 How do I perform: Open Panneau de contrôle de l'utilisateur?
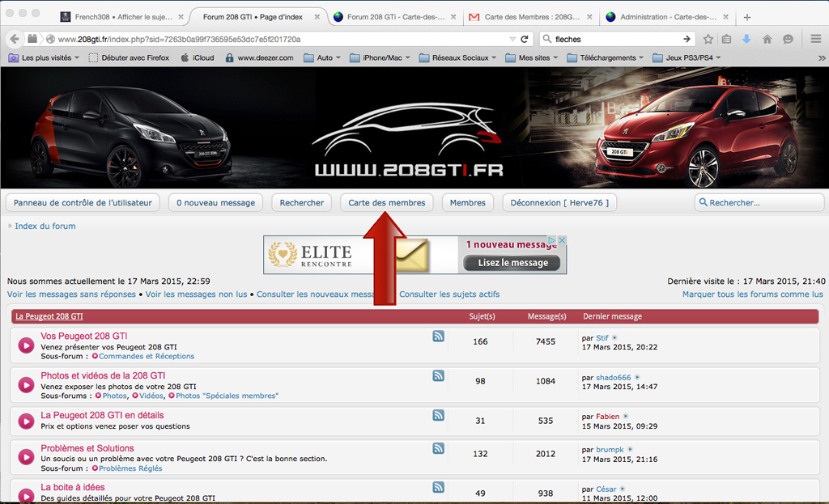click(83, 203)
